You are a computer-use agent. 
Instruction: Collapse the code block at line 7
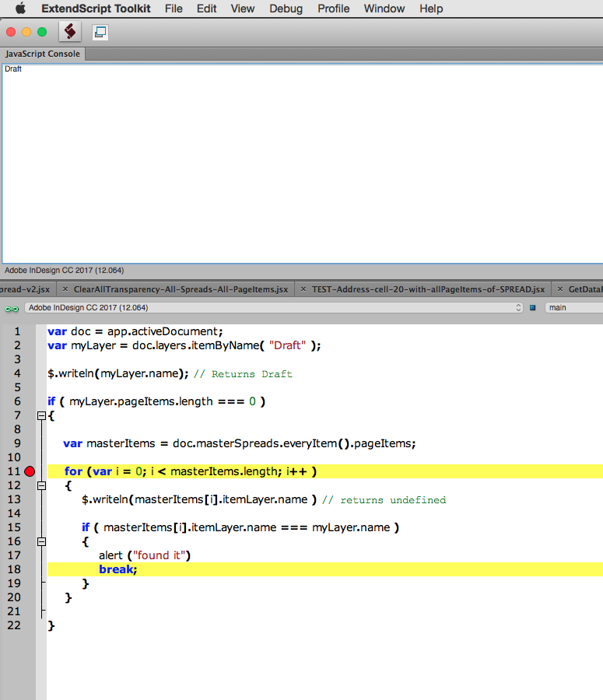41,415
